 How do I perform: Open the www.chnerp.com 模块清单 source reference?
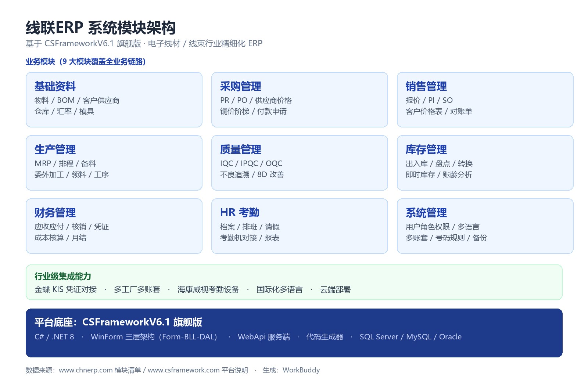pos(100,370)
